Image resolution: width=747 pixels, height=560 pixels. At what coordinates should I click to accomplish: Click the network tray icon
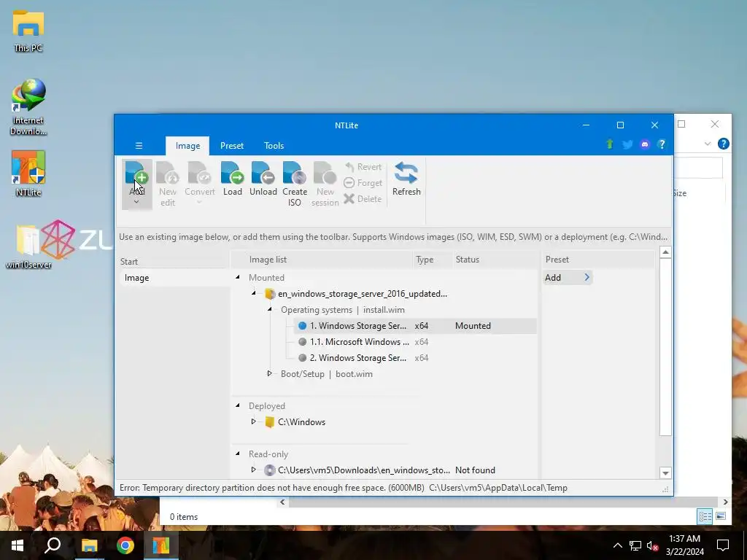tap(635, 545)
